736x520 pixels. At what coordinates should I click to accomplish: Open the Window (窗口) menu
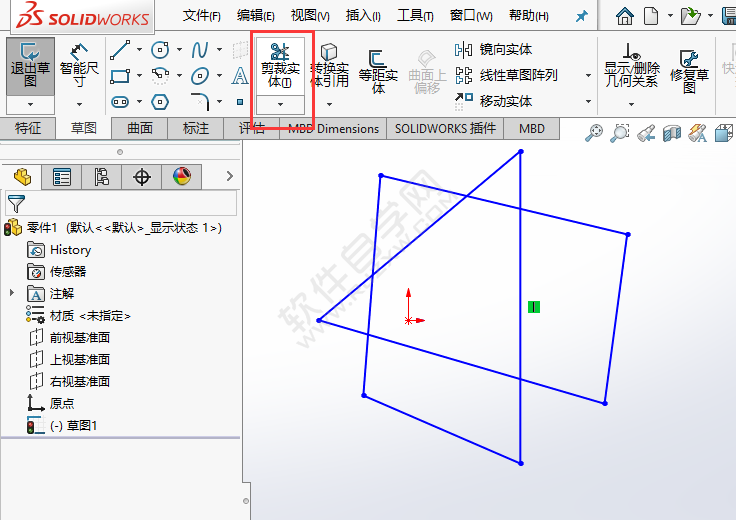471,16
